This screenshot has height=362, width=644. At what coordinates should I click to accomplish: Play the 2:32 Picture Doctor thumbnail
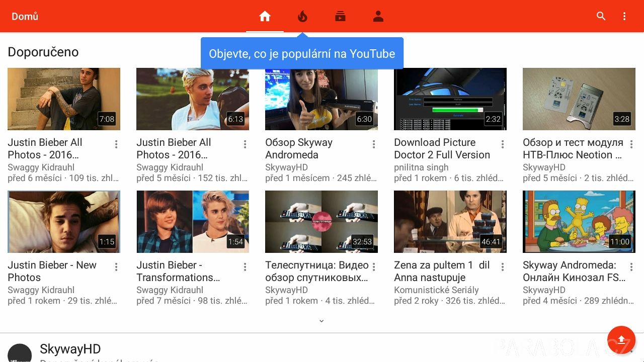[x=450, y=99]
